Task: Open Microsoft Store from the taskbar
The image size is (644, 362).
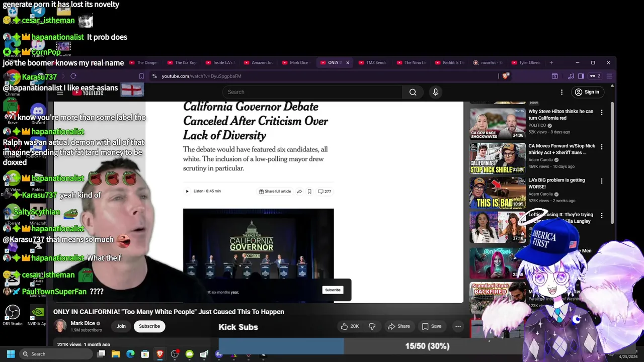Action: coord(145,354)
